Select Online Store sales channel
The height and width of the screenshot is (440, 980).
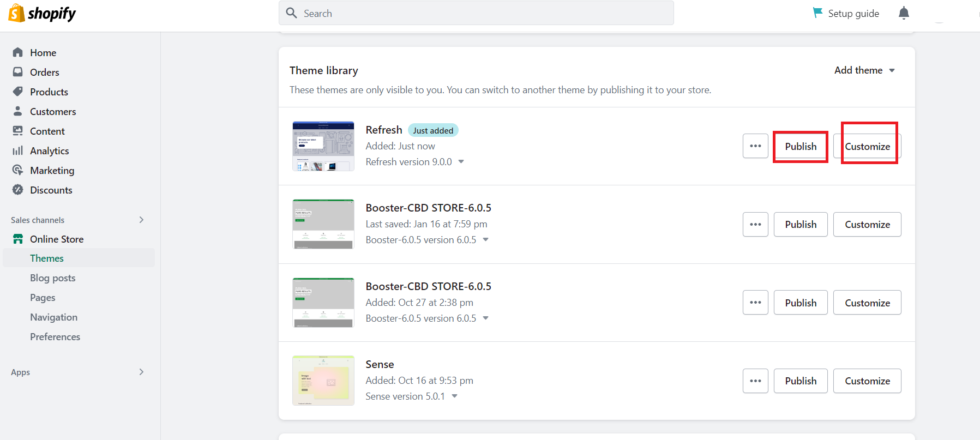coord(57,239)
